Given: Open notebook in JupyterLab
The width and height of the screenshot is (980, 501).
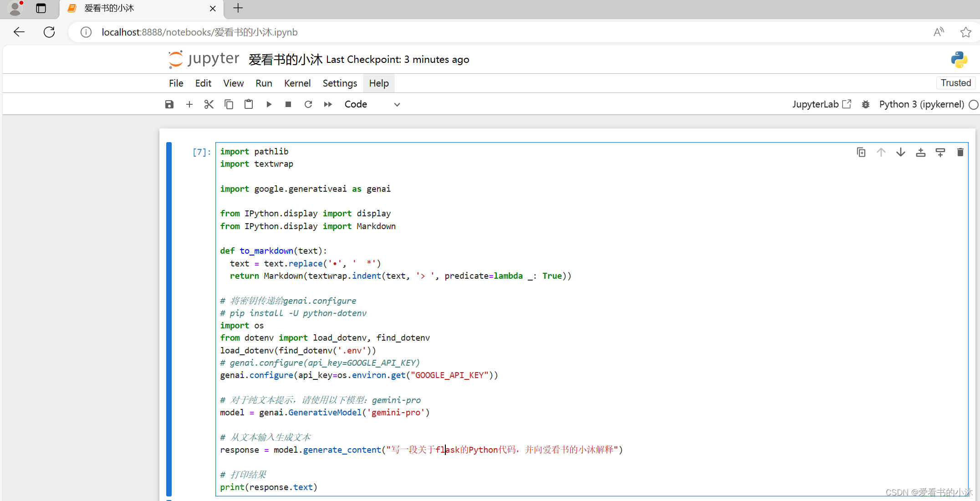Looking at the screenshot, I should tap(822, 104).
